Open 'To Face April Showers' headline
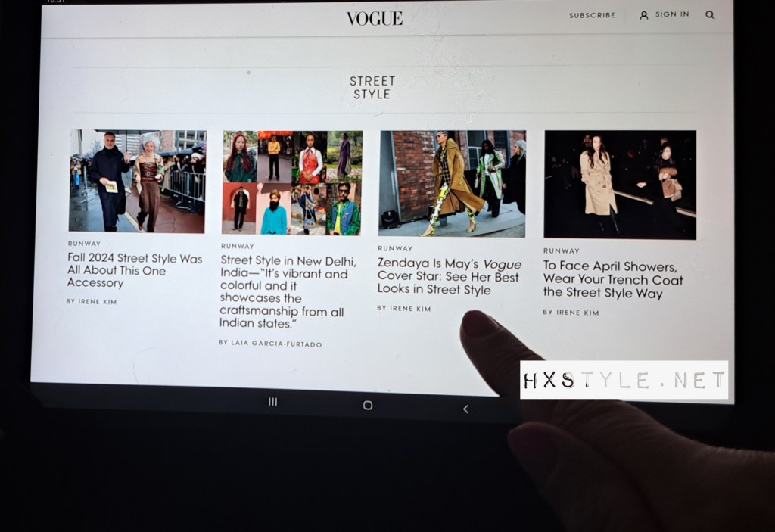Image resolution: width=775 pixels, height=532 pixels. tap(612, 279)
